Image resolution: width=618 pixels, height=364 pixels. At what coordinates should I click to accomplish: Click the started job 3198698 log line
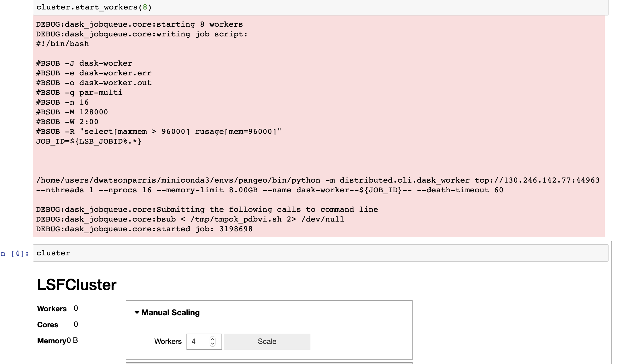144,229
